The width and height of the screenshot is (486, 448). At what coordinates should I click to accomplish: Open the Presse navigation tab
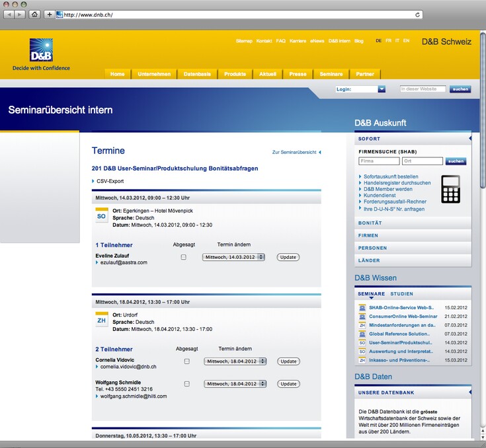[x=298, y=74]
